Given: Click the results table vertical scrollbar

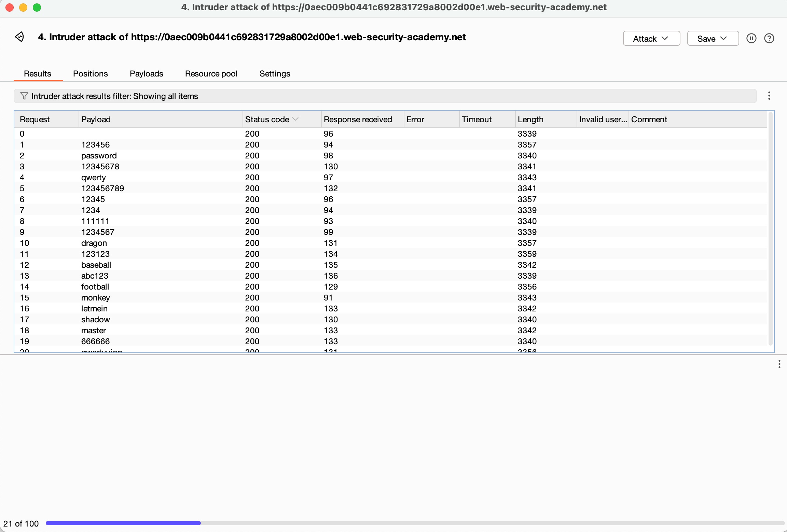Looking at the screenshot, I should tap(770, 229).
